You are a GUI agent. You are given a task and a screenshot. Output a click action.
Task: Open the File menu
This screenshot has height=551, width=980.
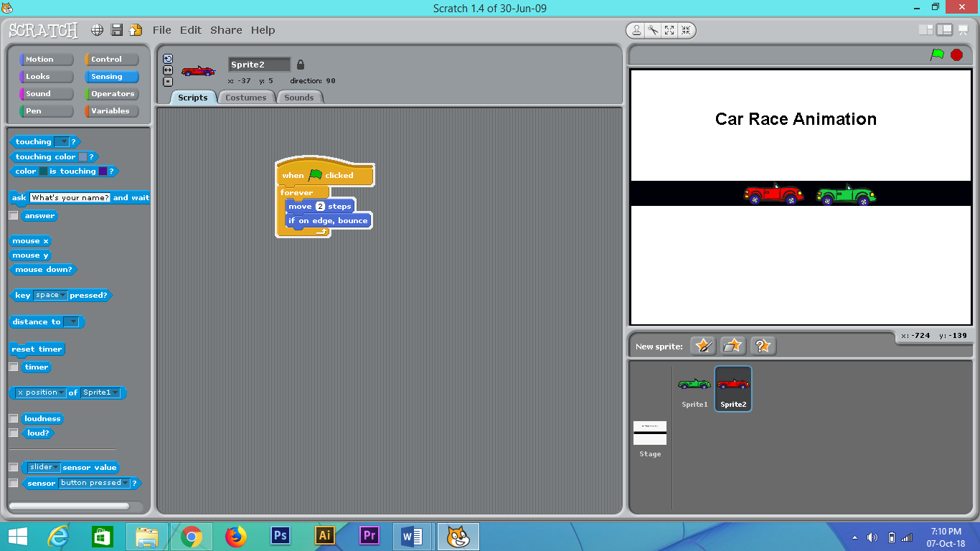coord(161,30)
